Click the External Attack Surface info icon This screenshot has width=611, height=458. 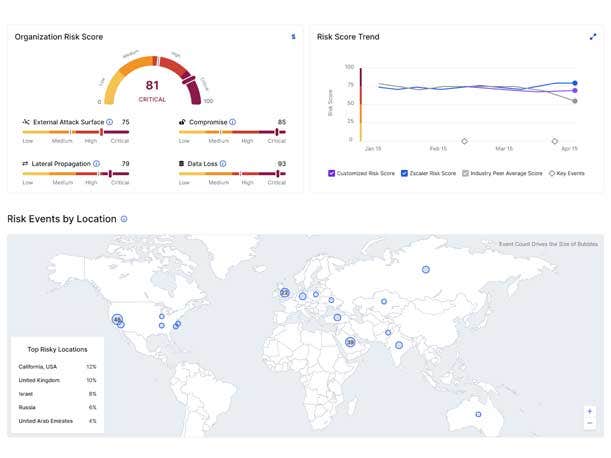pyautogui.click(x=110, y=122)
